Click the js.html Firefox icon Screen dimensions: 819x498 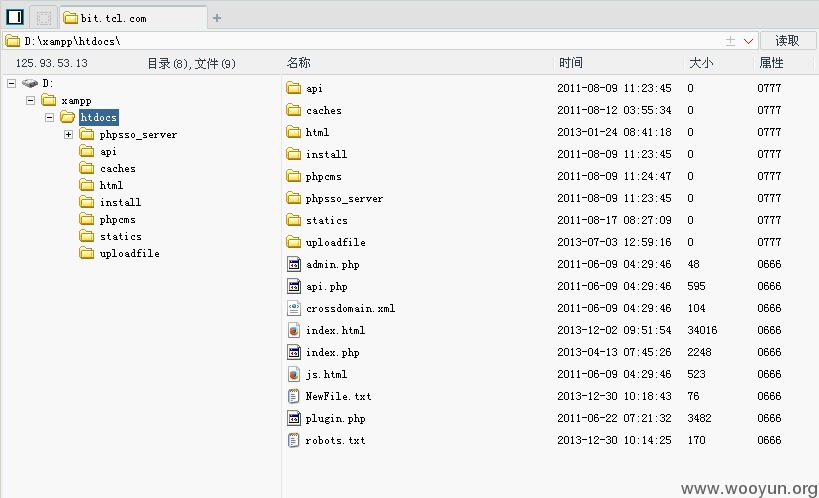pyautogui.click(x=294, y=374)
